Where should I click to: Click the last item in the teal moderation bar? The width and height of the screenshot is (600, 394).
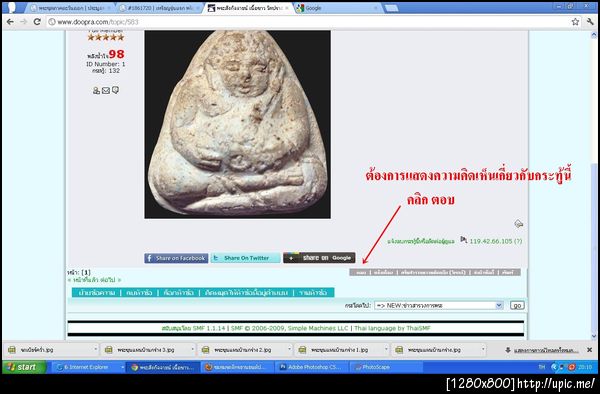pyautogui.click(x=313, y=293)
